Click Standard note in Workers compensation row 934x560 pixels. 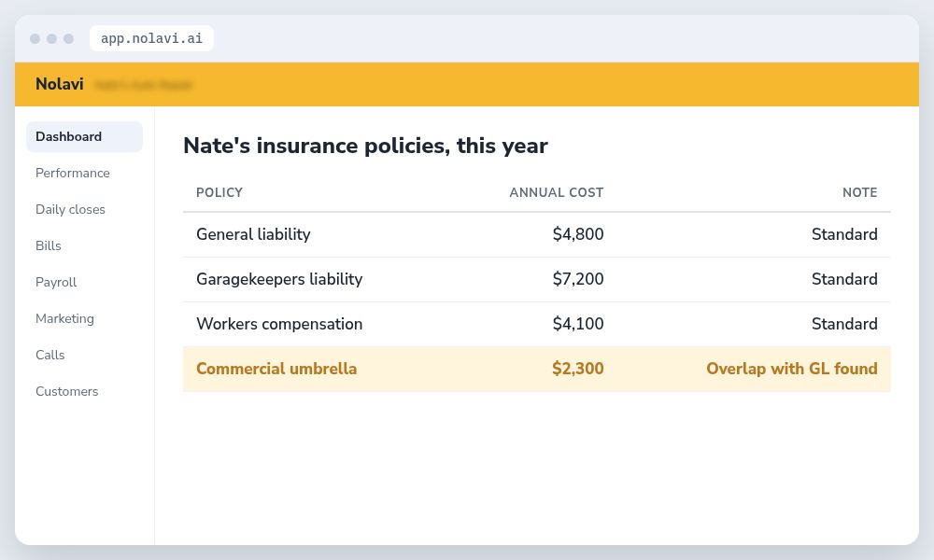pyautogui.click(x=844, y=324)
